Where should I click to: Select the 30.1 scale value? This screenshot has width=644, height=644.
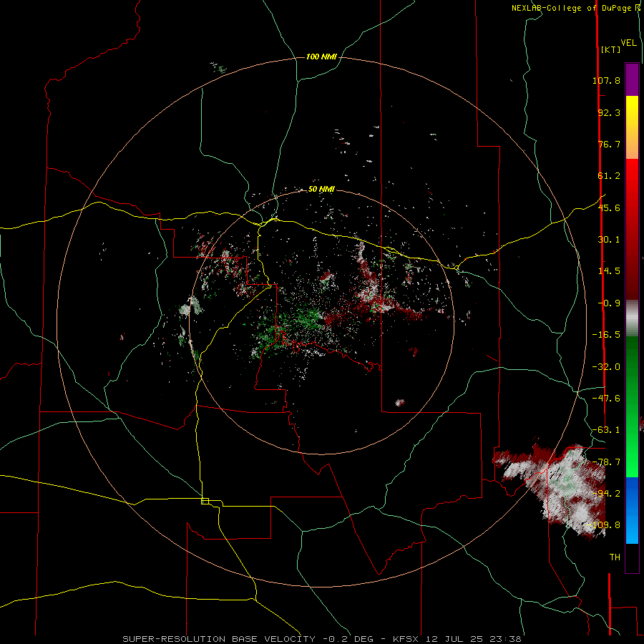tap(609, 240)
